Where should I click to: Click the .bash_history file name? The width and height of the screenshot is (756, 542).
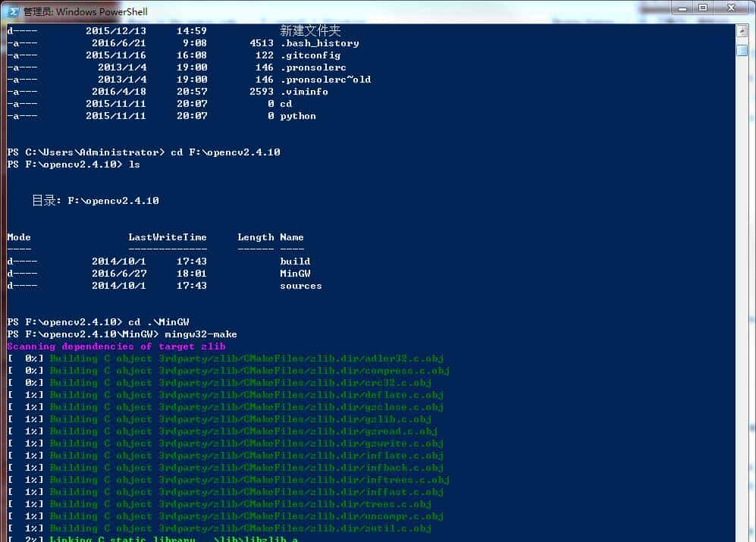click(319, 43)
